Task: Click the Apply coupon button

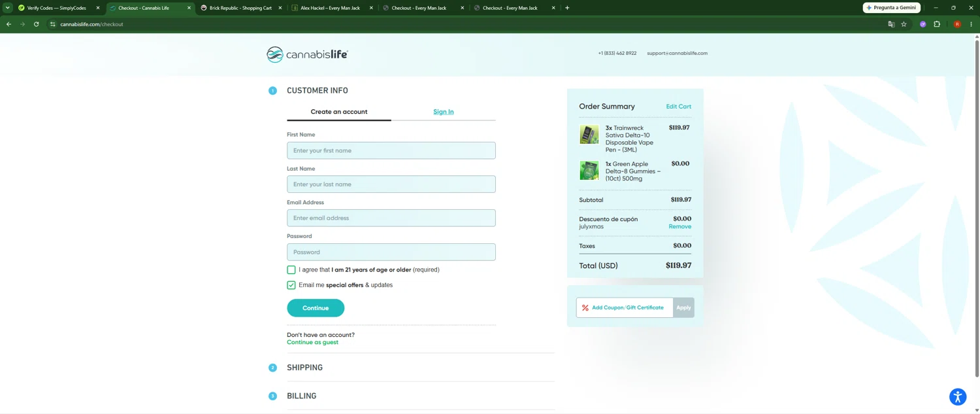Action: click(x=683, y=307)
